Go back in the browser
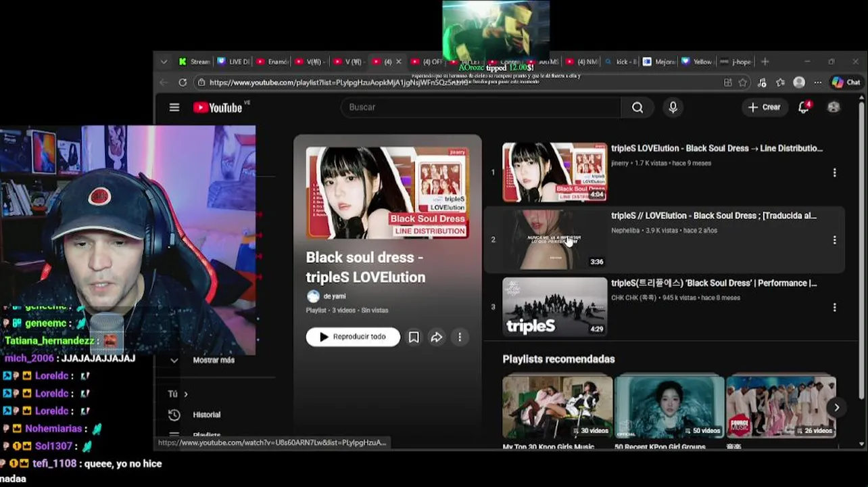 (x=164, y=83)
